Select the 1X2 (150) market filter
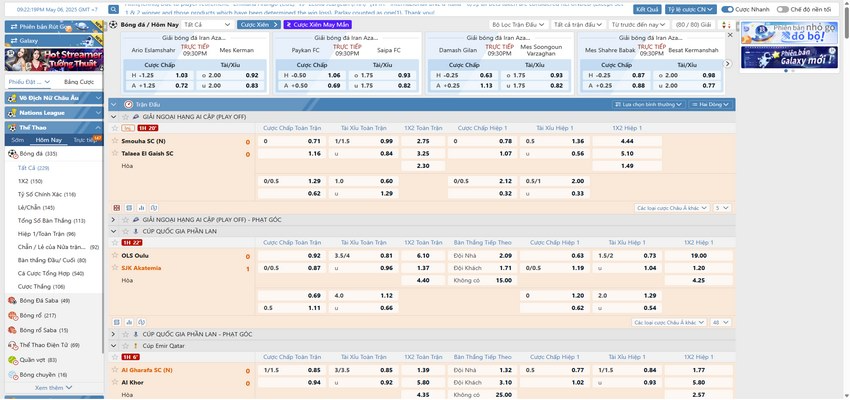 [30, 181]
